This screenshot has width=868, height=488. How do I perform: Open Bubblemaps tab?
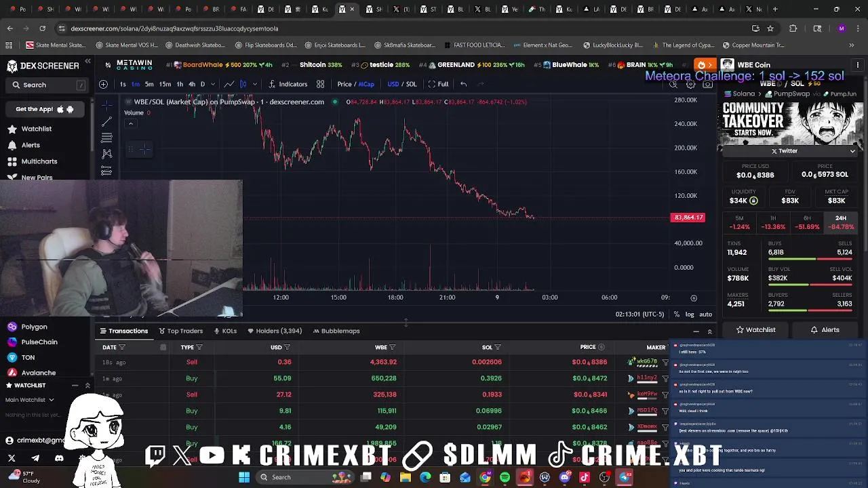336,331
